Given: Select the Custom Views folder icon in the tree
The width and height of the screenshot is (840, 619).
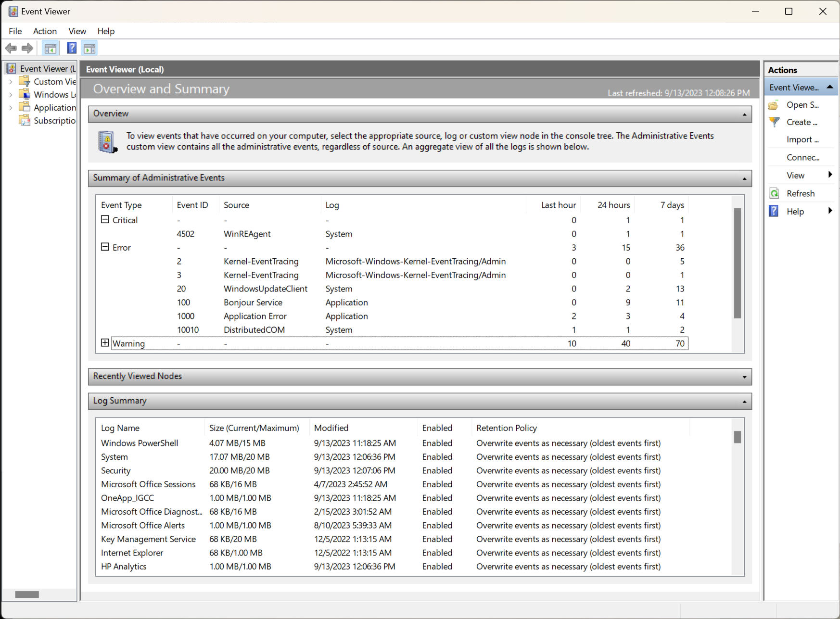Looking at the screenshot, I should (x=24, y=81).
